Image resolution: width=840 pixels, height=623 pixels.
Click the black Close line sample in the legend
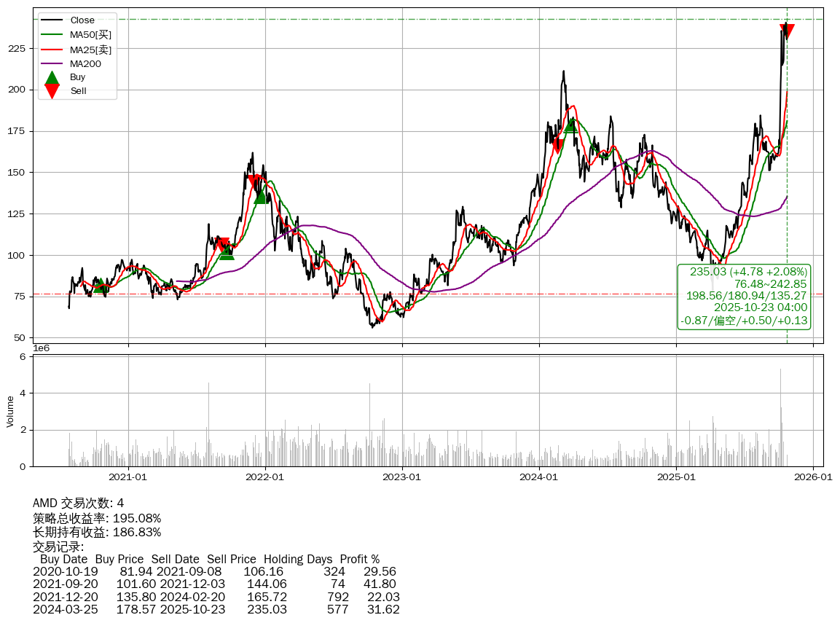coord(52,20)
